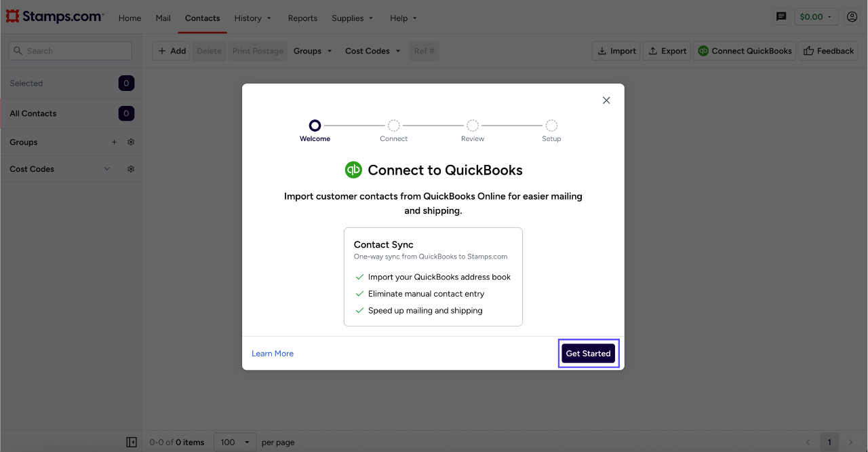
Task: Open the Reports tab
Action: pyautogui.click(x=302, y=18)
